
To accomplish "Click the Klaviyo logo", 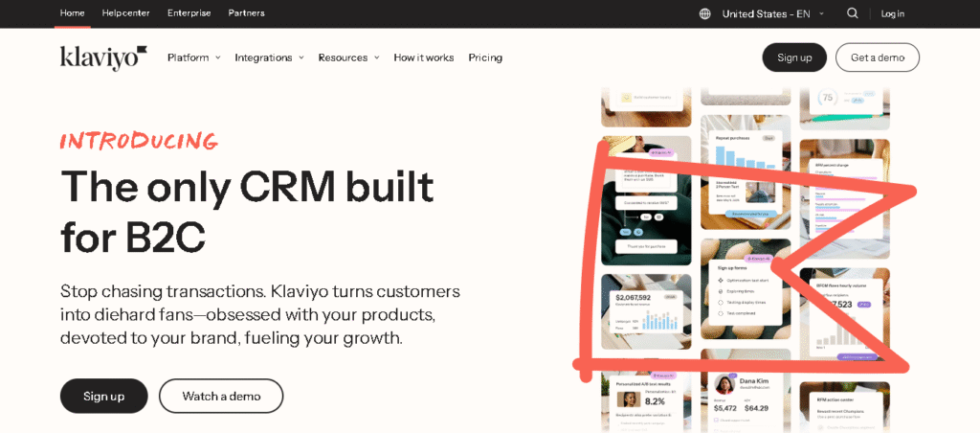I will pyautogui.click(x=103, y=57).
